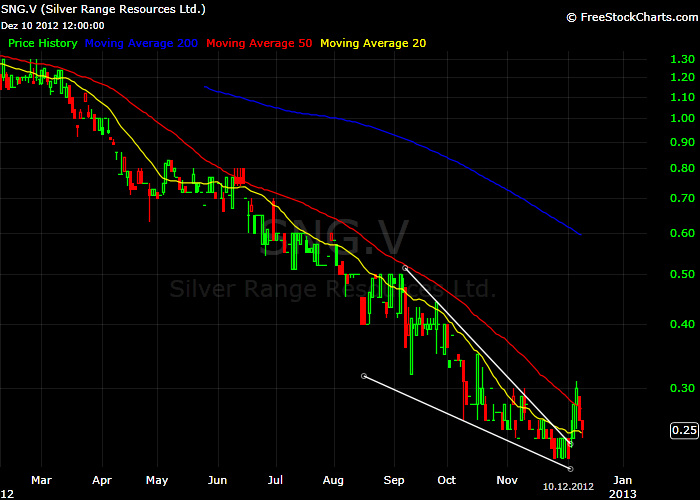
Task: Click the Jul label on time axis
Action: click(275, 480)
